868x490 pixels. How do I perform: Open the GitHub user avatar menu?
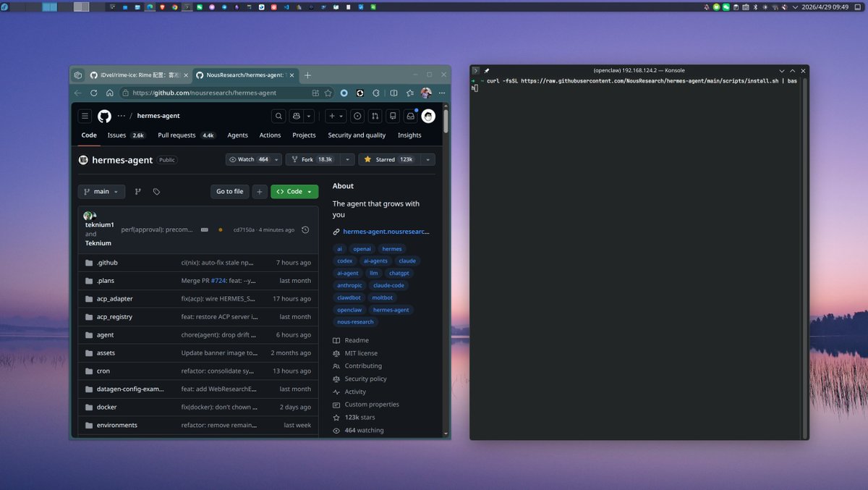(x=428, y=116)
